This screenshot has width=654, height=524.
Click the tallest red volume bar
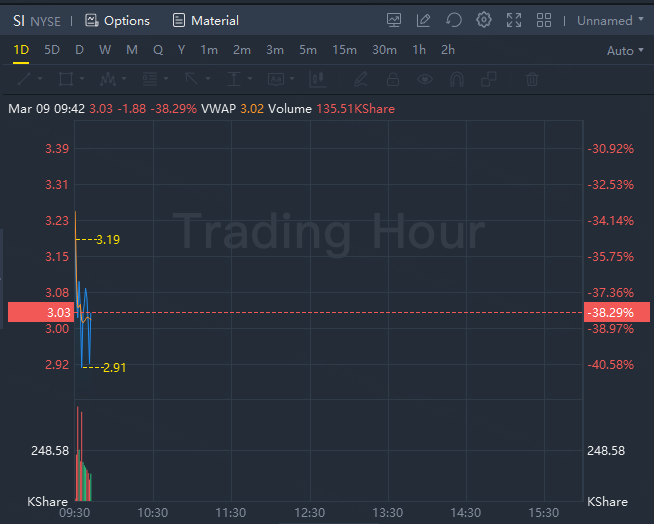tap(78, 453)
